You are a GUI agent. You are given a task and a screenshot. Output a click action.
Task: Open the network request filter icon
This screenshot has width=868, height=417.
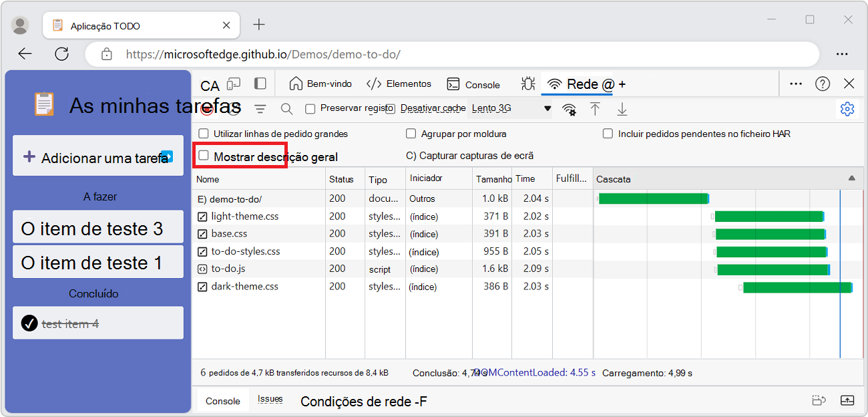click(x=260, y=108)
